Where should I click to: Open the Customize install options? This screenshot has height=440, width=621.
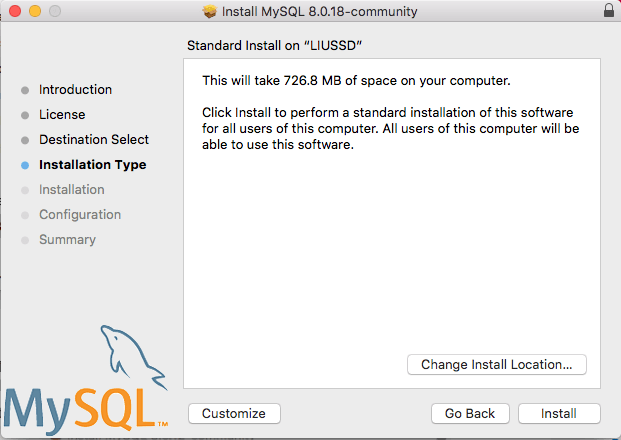pos(233,413)
